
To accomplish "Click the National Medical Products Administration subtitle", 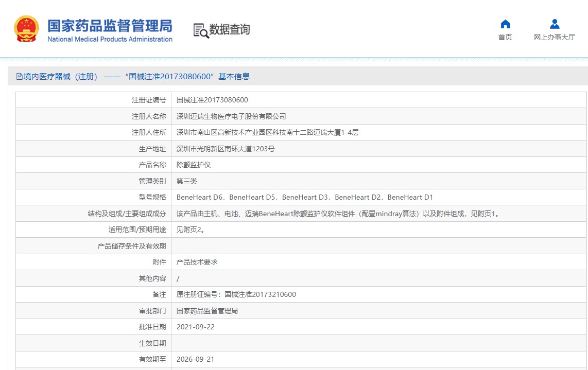I will pyautogui.click(x=110, y=40).
